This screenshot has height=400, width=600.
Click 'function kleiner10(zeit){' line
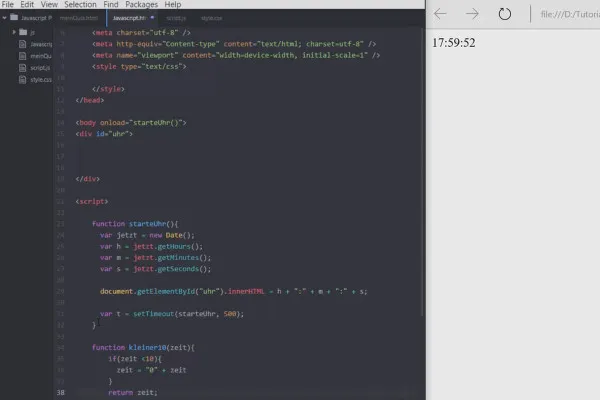(x=143, y=348)
